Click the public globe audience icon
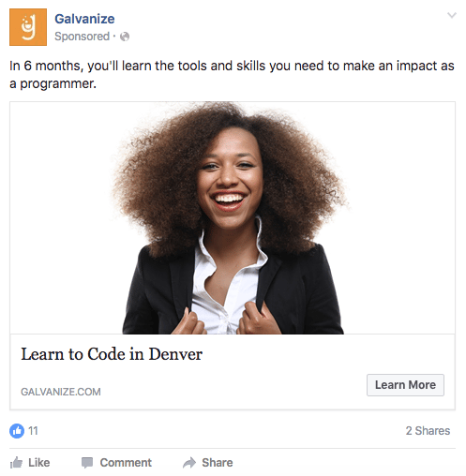Screen dimensions: 466x476 pos(125,37)
